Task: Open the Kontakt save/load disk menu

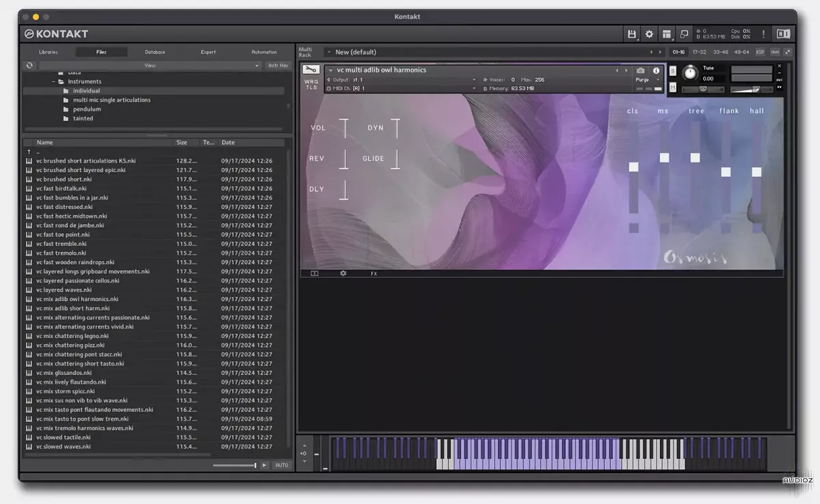Action: point(632,34)
